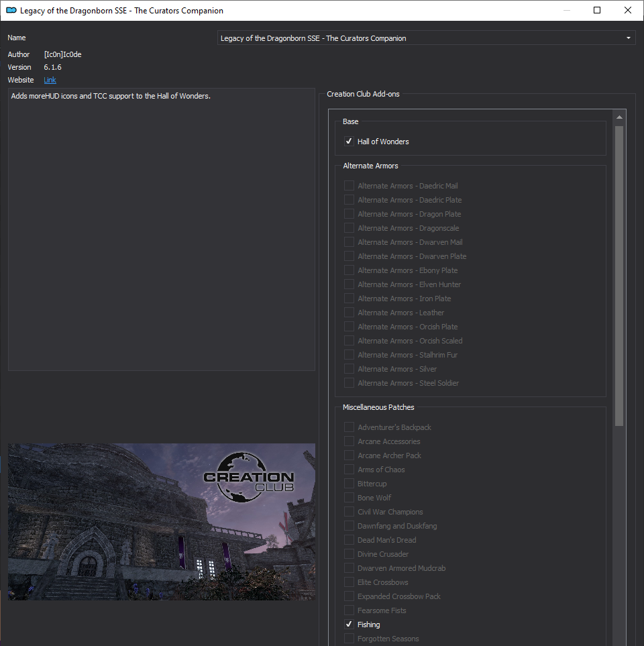644x646 pixels.
Task: Enable the Arcane Accessories patch
Action: click(349, 441)
